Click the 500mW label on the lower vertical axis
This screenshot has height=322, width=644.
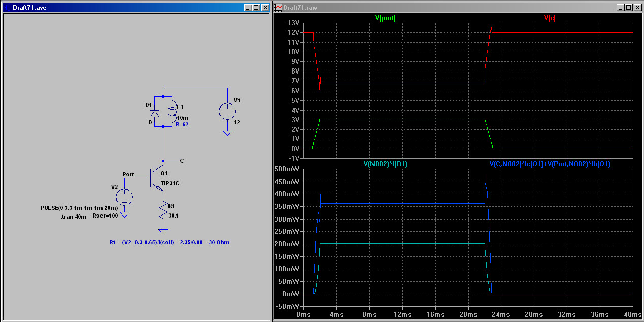287,169
